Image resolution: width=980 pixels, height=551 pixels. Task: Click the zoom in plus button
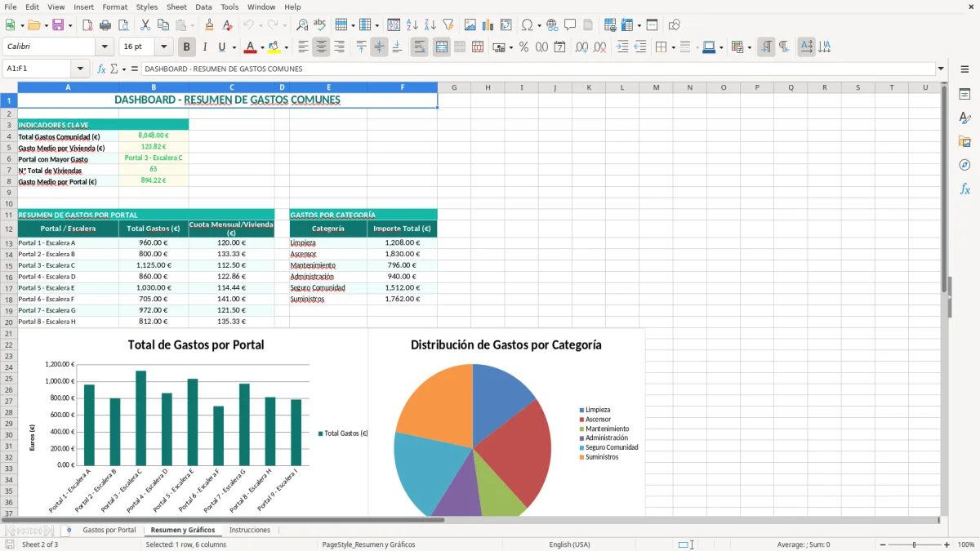[947, 544]
